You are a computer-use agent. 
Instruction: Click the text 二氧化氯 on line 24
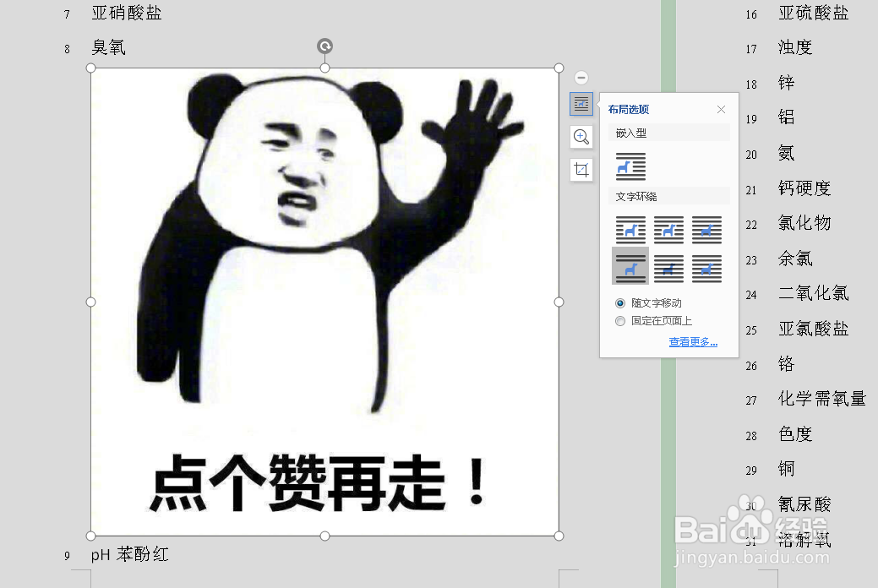coord(814,293)
